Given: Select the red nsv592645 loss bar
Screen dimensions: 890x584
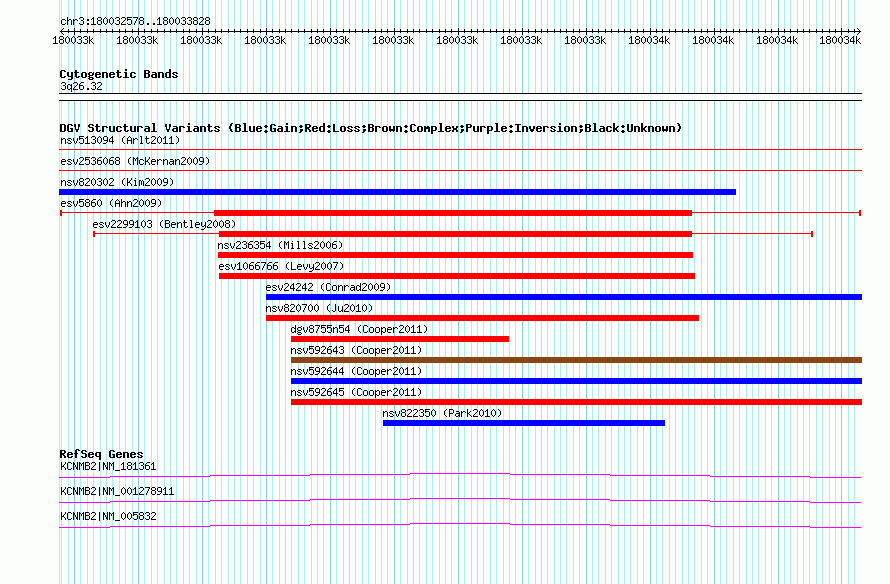Looking at the screenshot, I should 576,402.
